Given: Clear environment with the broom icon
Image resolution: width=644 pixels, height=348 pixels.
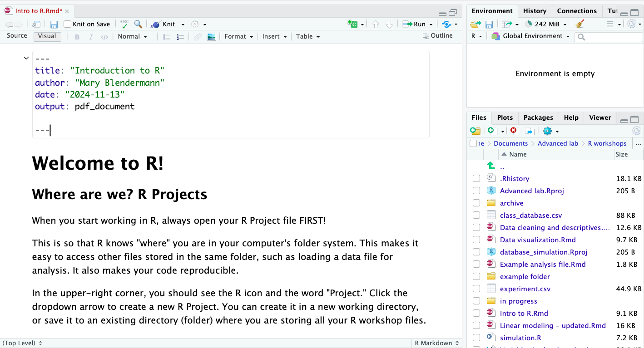Looking at the screenshot, I should coord(580,24).
